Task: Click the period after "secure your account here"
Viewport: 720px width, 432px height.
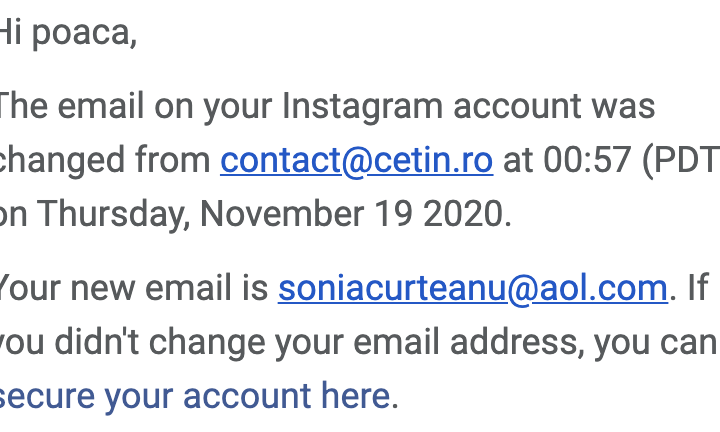Action: tap(395, 397)
